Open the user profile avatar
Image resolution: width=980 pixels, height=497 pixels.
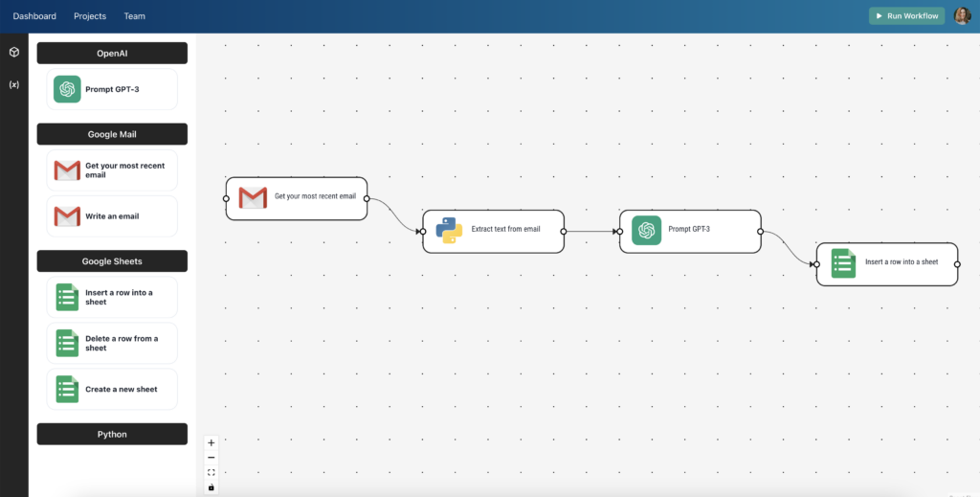point(962,16)
